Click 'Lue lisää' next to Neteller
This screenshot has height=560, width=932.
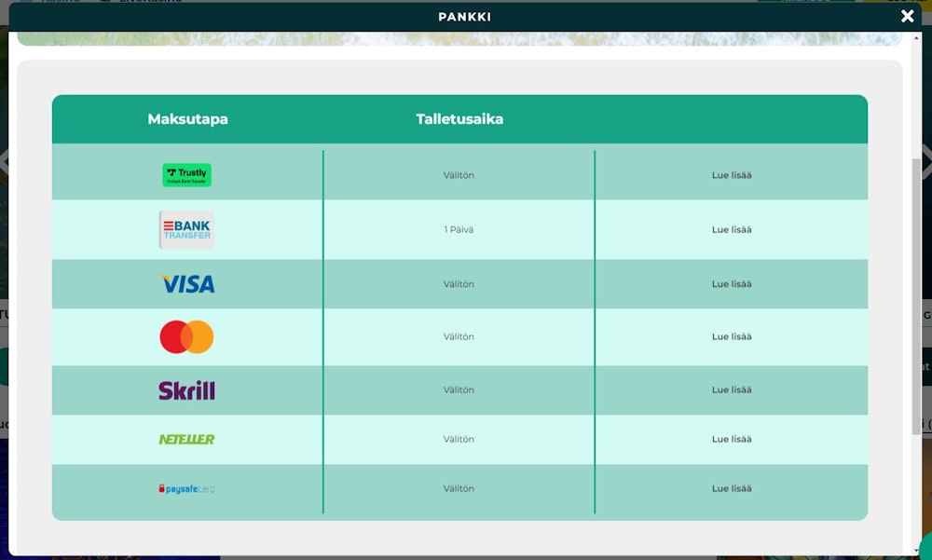click(x=731, y=439)
